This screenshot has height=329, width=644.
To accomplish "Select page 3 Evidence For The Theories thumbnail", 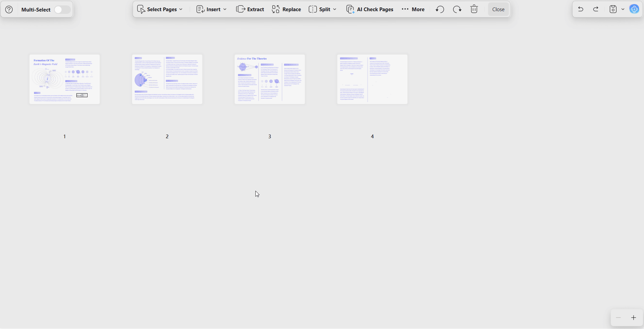I will [270, 79].
